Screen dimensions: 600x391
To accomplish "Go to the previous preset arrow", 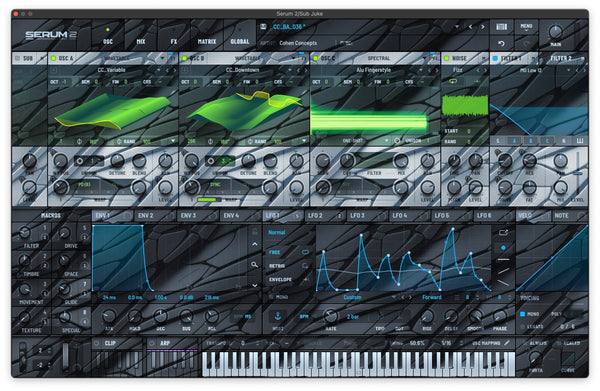I will coord(471,27).
